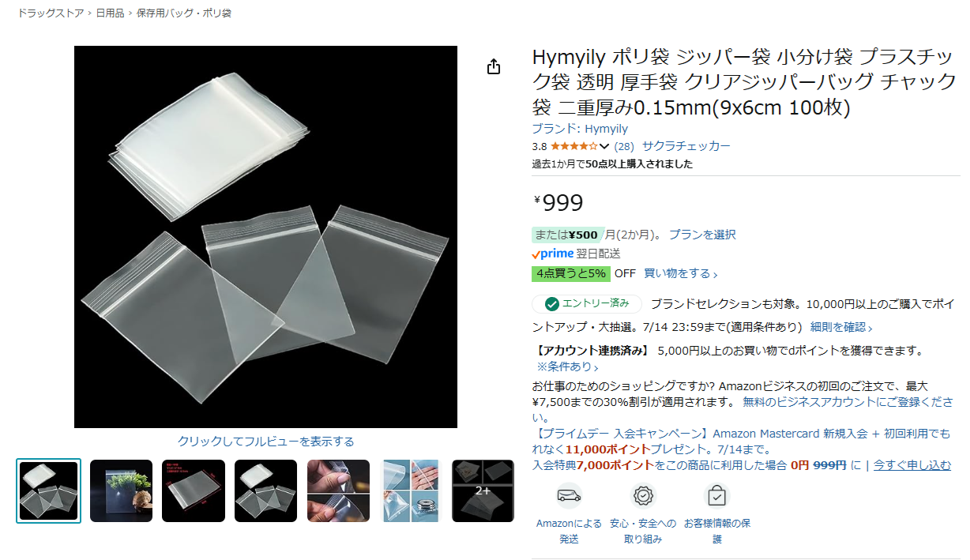Viewport: 970px width, 560px height.
Task: Click the customer information protection icon
Action: [x=716, y=495]
